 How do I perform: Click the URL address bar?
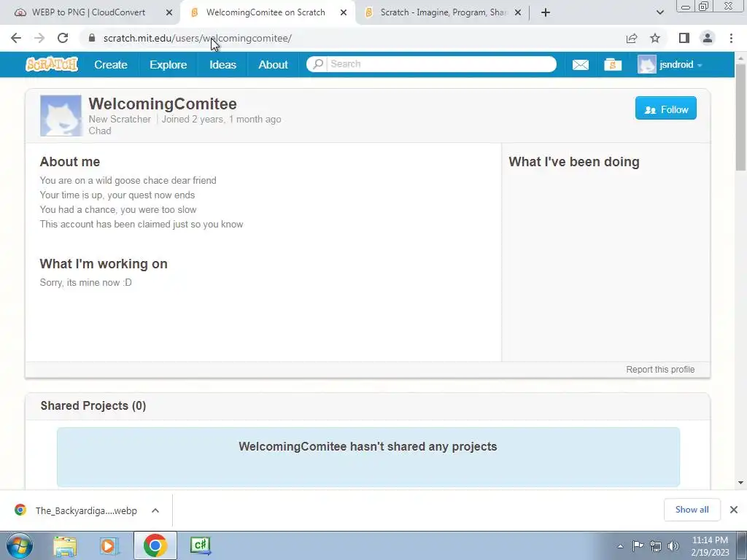[352, 38]
